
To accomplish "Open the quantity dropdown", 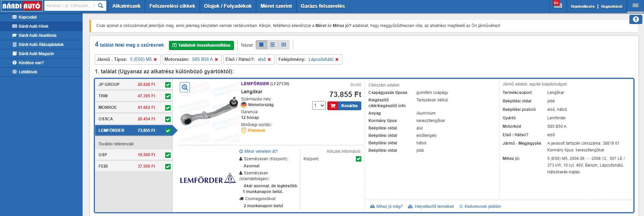I will (319, 105).
